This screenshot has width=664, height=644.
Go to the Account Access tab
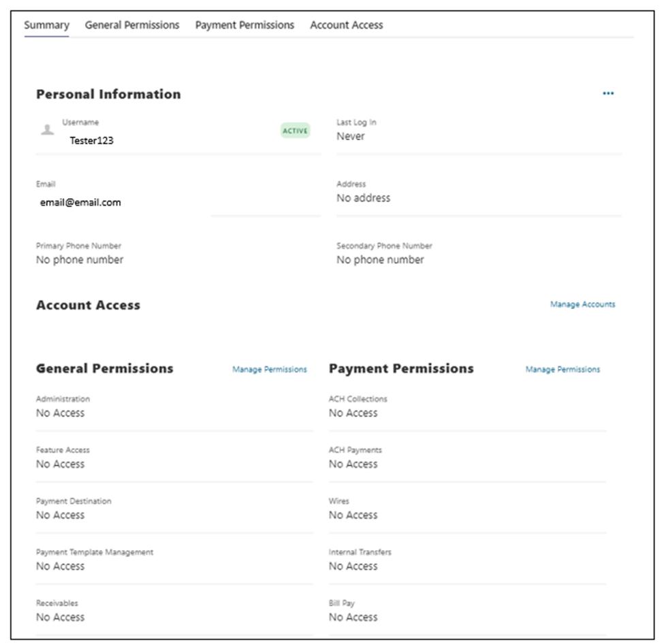pyautogui.click(x=346, y=25)
